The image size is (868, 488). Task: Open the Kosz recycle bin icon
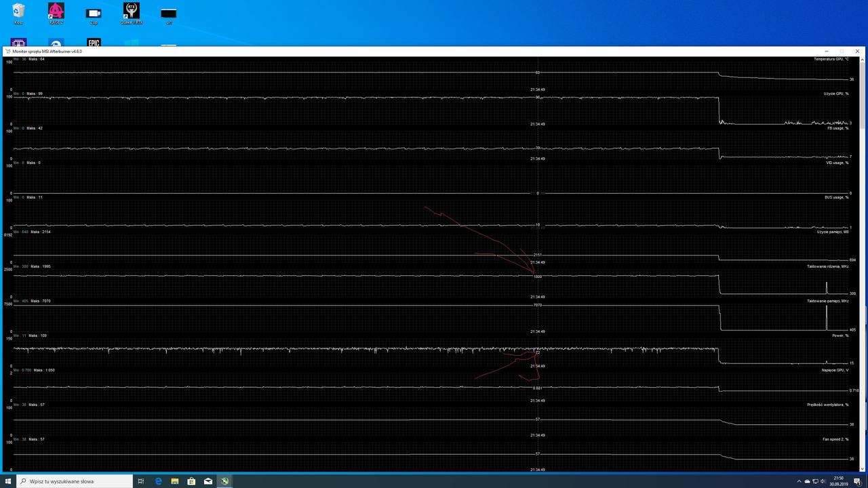pos(18,12)
